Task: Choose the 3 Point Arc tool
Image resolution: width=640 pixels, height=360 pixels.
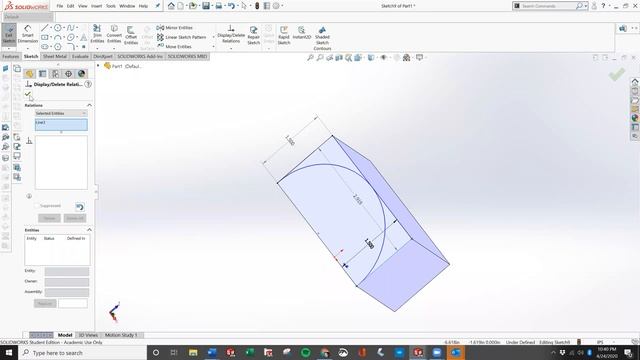Action: (58, 37)
